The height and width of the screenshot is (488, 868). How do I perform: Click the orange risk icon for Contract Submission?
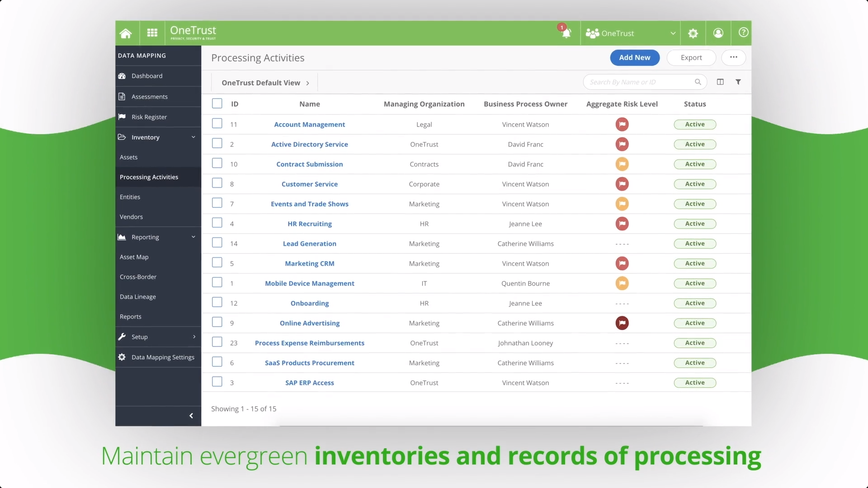pos(622,164)
